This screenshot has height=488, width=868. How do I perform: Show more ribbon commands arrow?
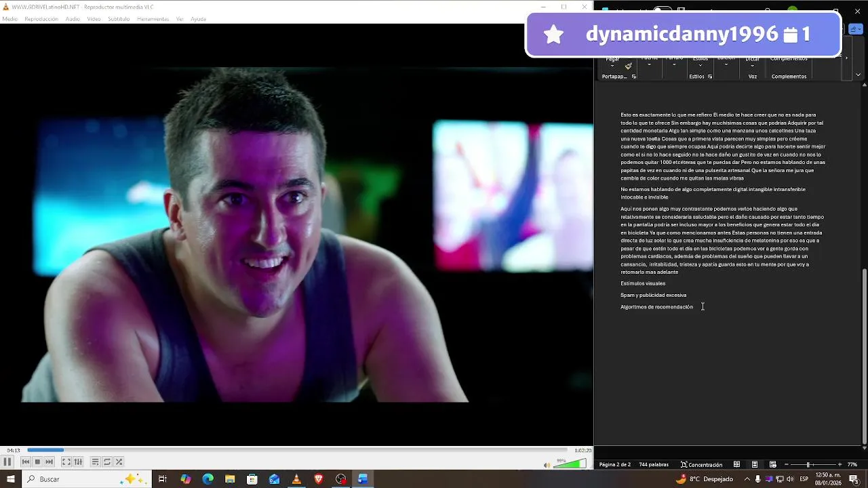(846, 58)
